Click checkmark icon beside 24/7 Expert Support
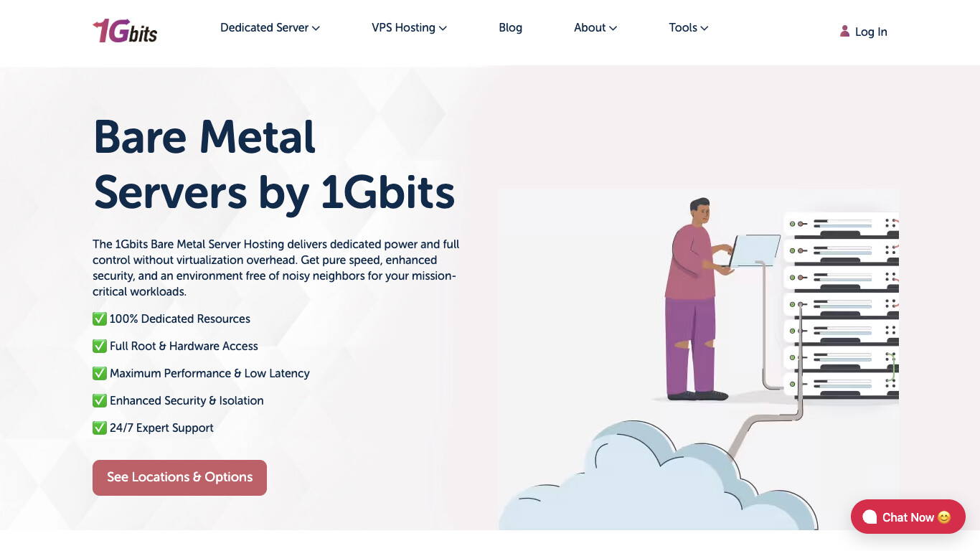980x551 pixels. click(100, 428)
